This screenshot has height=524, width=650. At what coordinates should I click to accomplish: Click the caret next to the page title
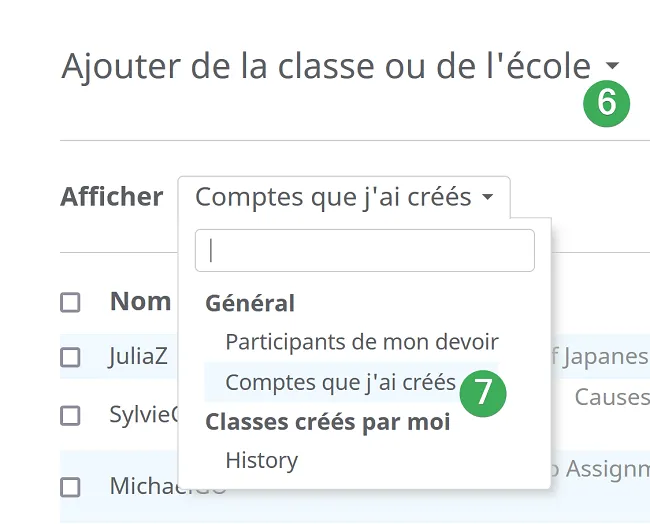[612, 68]
